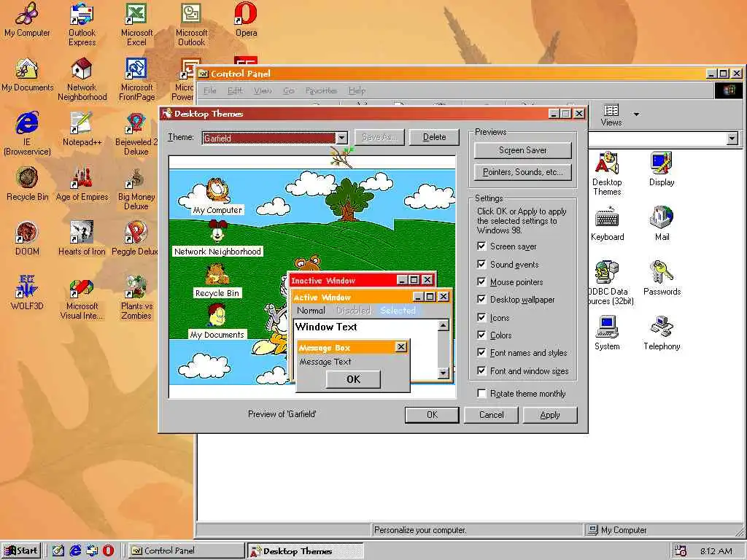Select the Plants vs Zombies desktop icon
747x560 pixels.
(x=136, y=297)
